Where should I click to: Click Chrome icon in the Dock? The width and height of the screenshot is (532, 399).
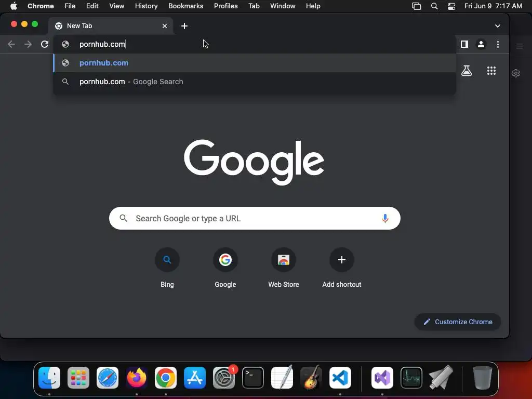[166, 378]
